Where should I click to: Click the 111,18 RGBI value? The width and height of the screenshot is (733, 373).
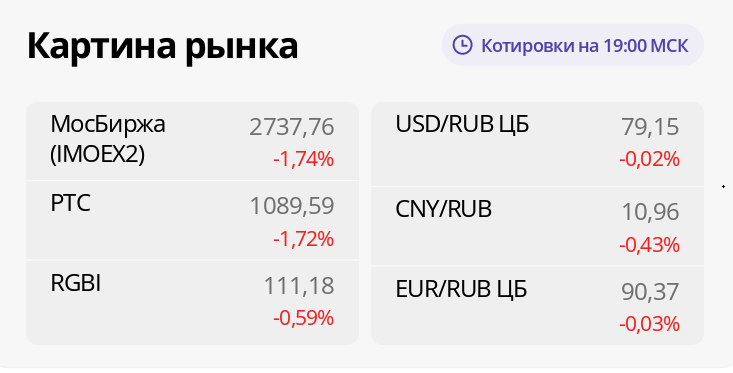point(299,286)
